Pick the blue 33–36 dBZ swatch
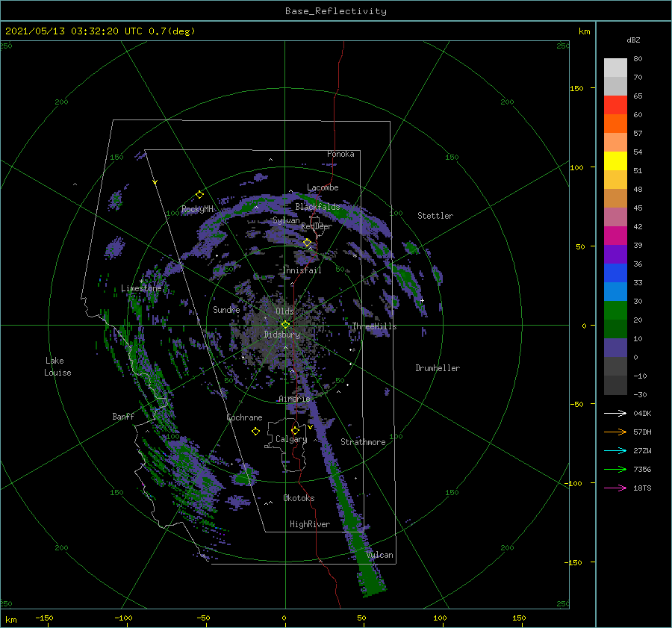672x628 pixels. (615, 273)
